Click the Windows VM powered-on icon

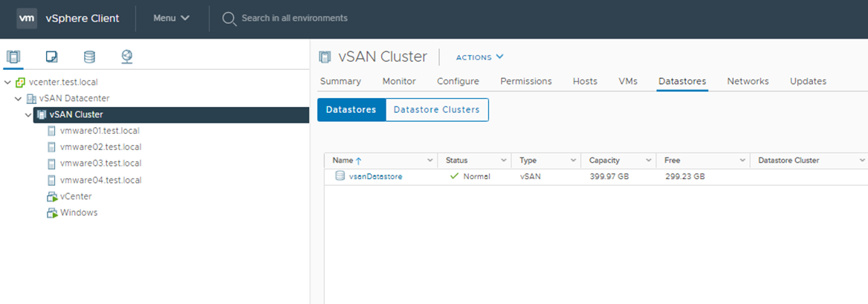(52, 213)
